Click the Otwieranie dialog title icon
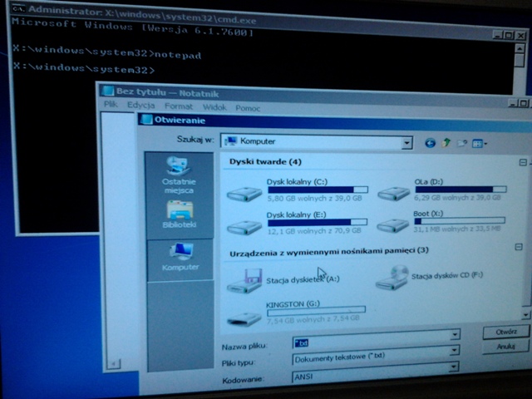This screenshot has height=399, width=532. [146, 120]
